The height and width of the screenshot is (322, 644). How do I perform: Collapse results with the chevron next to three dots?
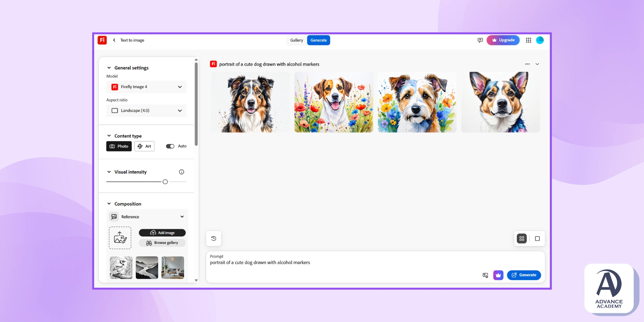[537, 64]
